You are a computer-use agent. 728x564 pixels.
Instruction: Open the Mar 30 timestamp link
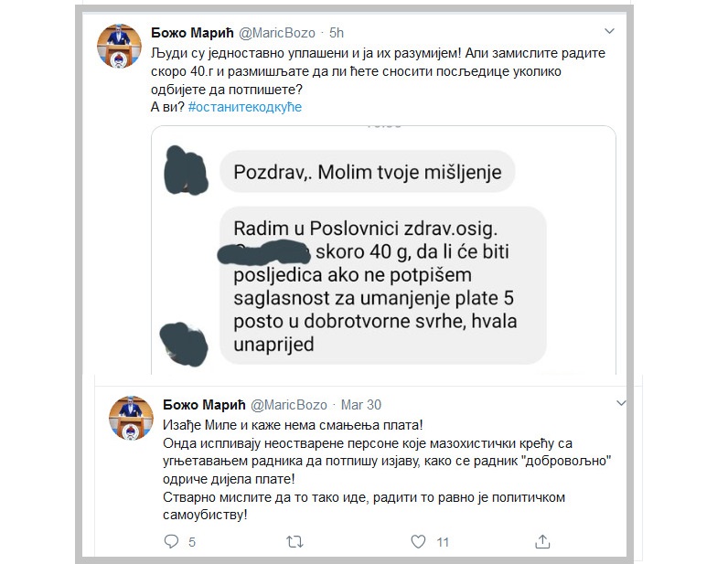coord(361,404)
